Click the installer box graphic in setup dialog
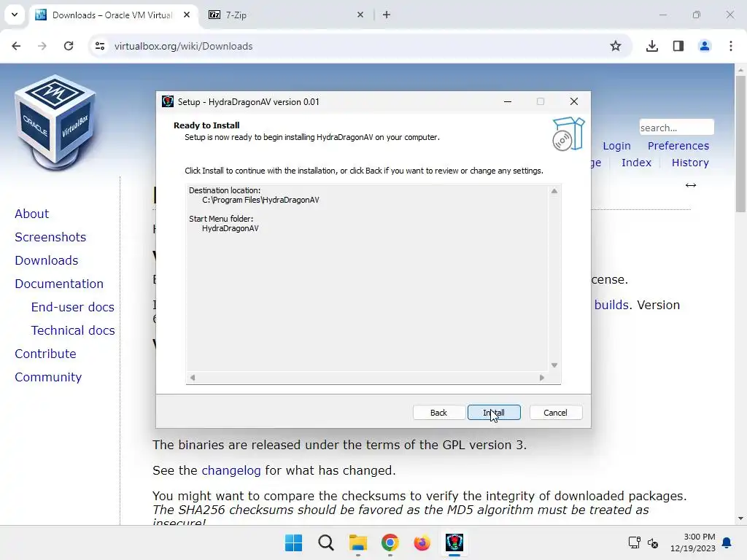 [568, 134]
